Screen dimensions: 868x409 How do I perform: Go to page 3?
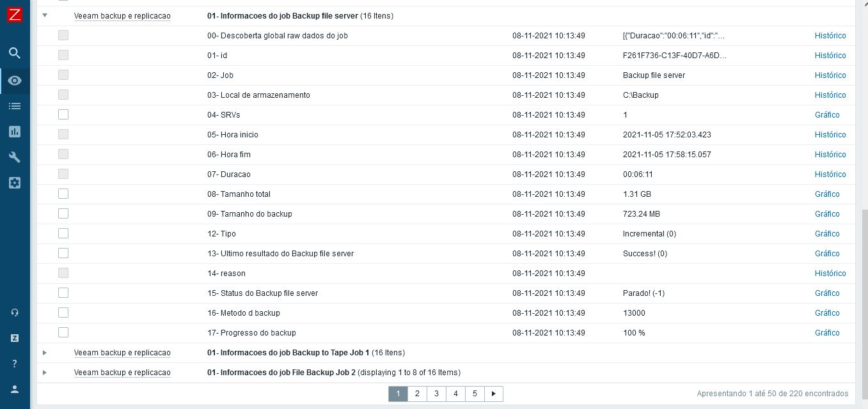(436, 394)
